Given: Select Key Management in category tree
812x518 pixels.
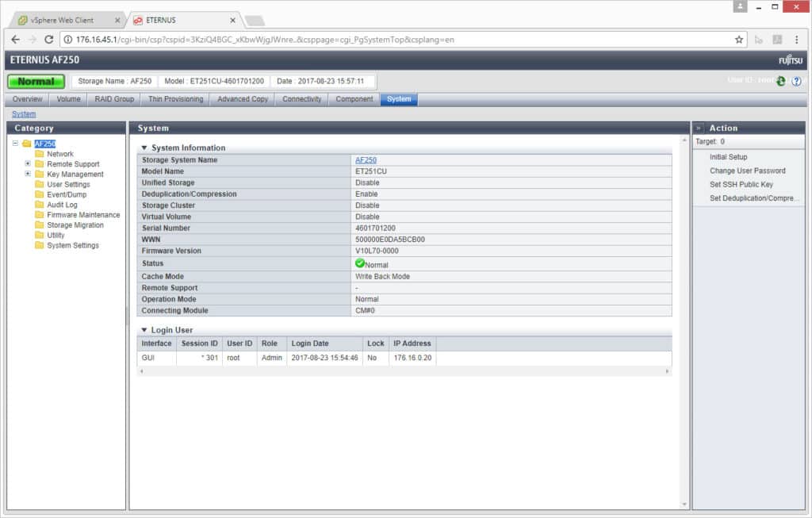Looking at the screenshot, I should click(x=75, y=174).
